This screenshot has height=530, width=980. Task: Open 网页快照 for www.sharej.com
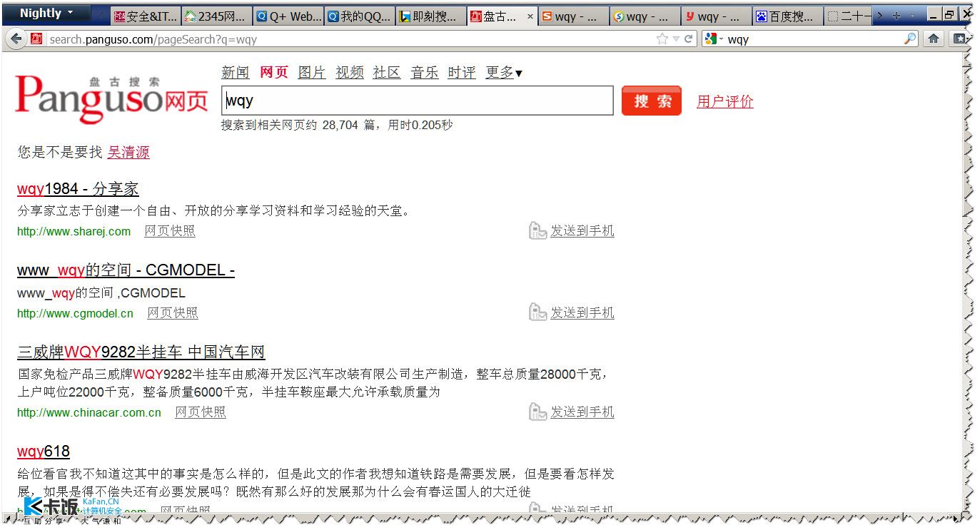pos(170,231)
